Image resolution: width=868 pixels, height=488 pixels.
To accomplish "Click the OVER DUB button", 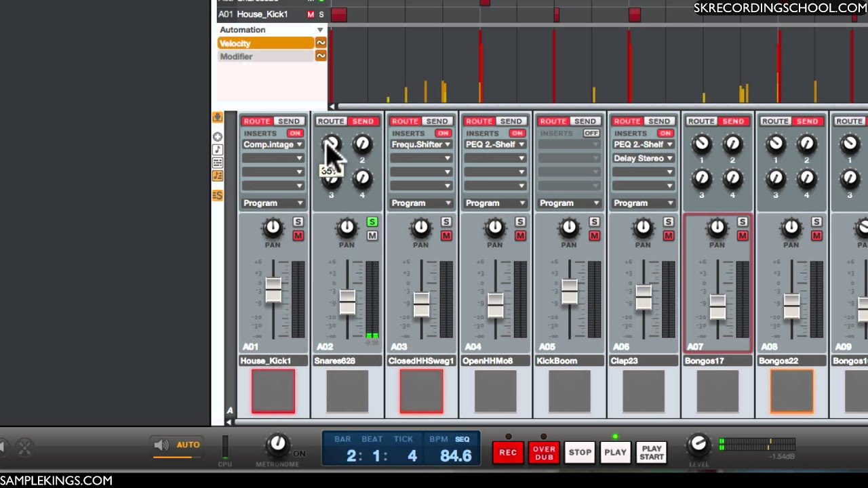I will (544, 453).
